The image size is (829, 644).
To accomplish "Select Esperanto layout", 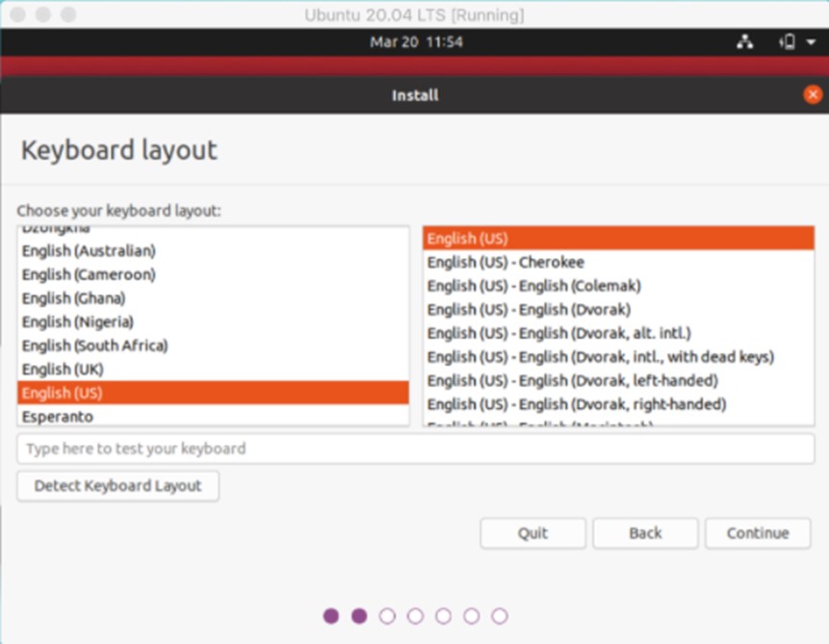I will (x=213, y=416).
